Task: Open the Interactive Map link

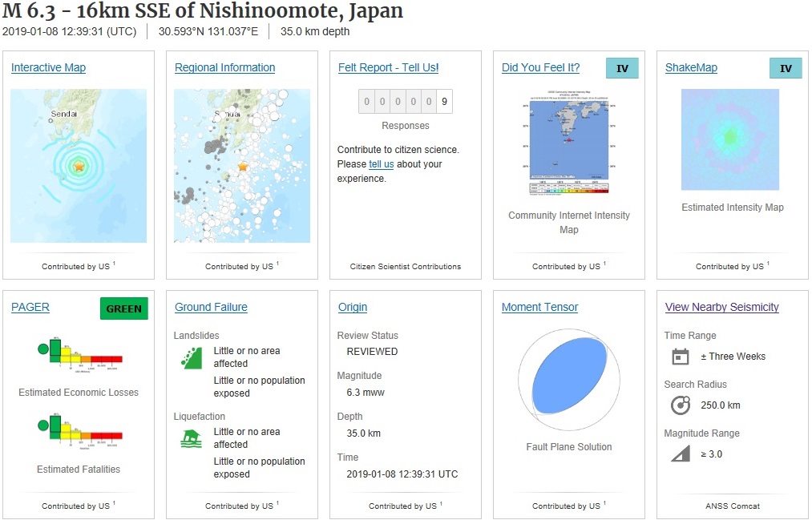Action: (x=48, y=68)
